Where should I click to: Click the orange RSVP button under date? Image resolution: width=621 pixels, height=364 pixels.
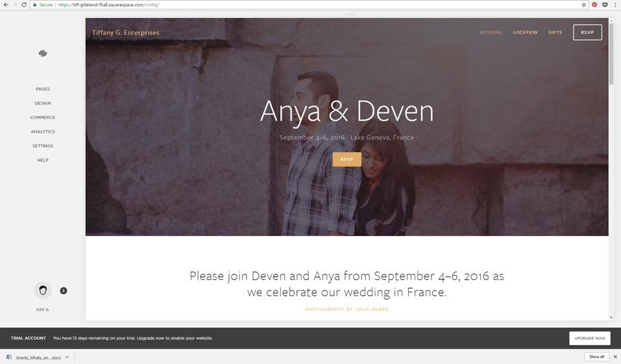click(x=347, y=160)
